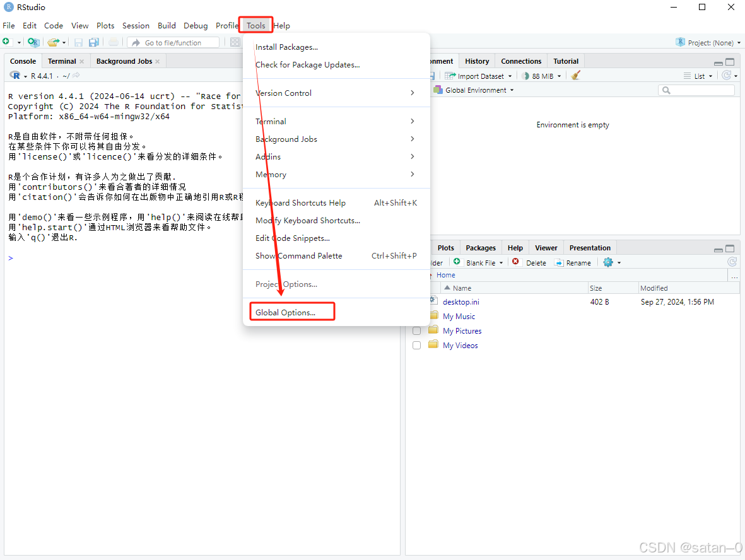Click the view working directory arrow icon
Screen dimensions: 745x560
click(x=76, y=76)
